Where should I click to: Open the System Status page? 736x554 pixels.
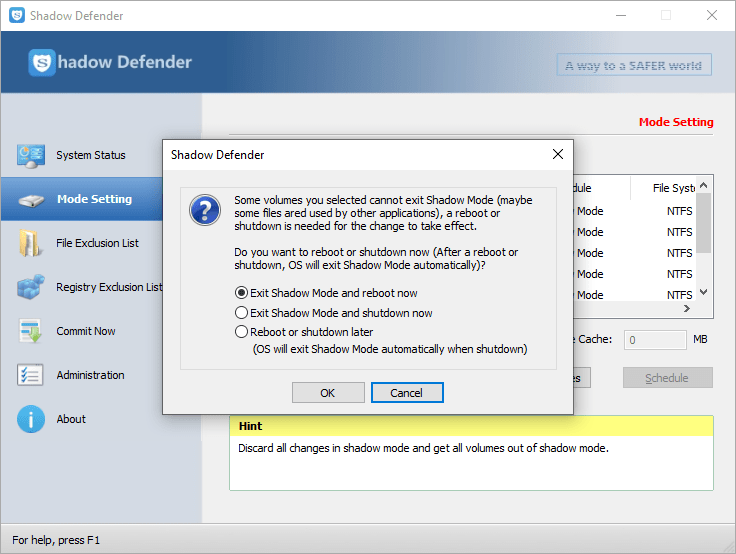click(x=91, y=155)
